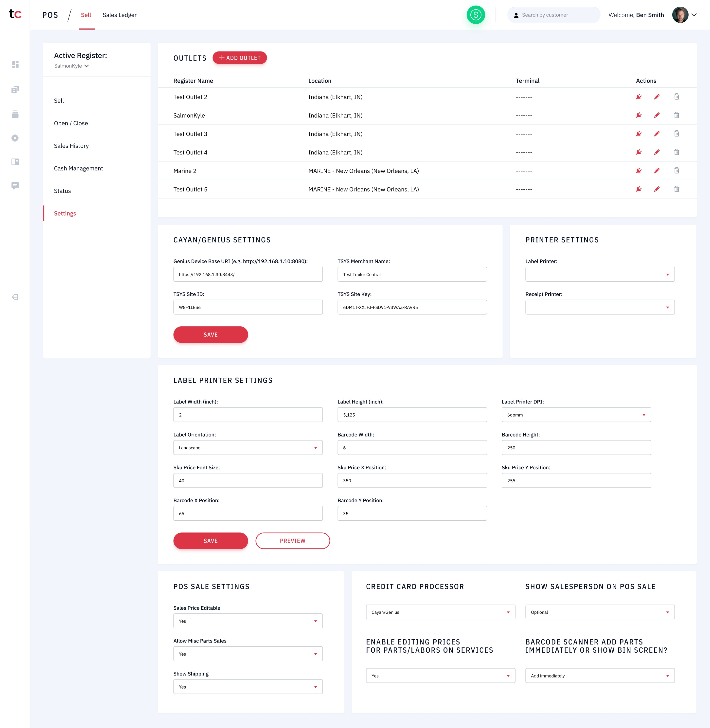Click the tc logo
710x728 pixels.
tap(15, 14)
